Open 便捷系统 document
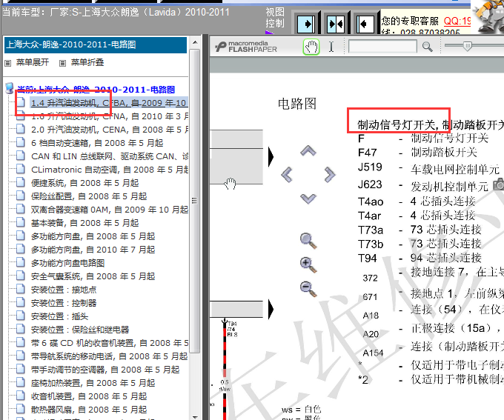This screenshot has height=420, width=504. pyautogui.click(x=84, y=183)
